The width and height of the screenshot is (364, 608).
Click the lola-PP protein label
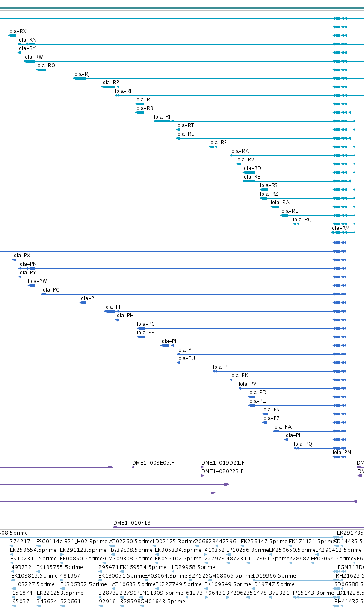pos(113,307)
